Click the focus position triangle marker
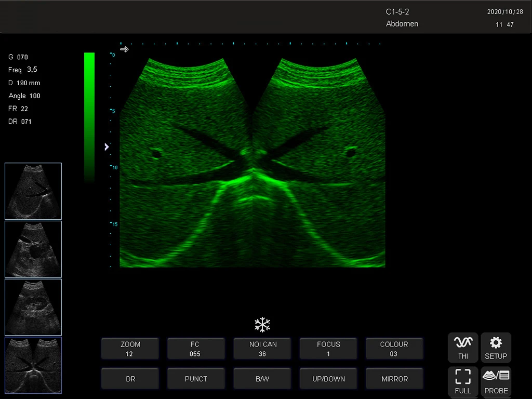The width and height of the screenshot is (532, 399). [x=107, y=147]
